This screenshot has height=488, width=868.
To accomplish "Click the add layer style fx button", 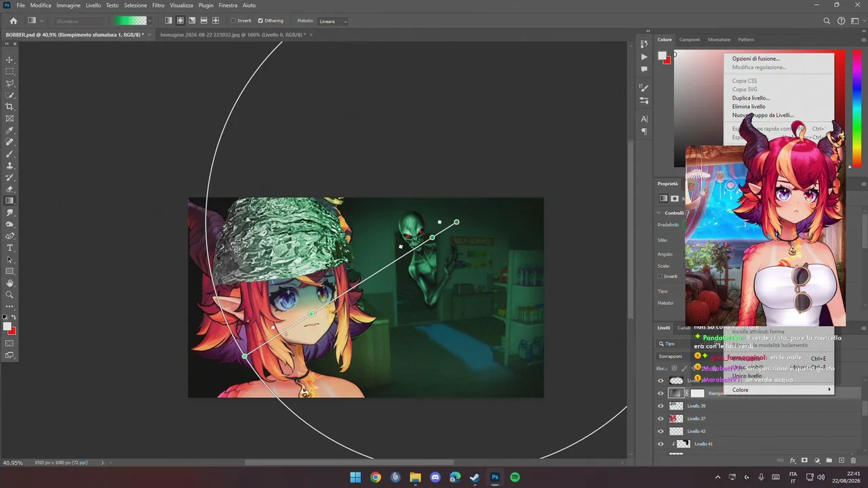I will coord(792,460).
